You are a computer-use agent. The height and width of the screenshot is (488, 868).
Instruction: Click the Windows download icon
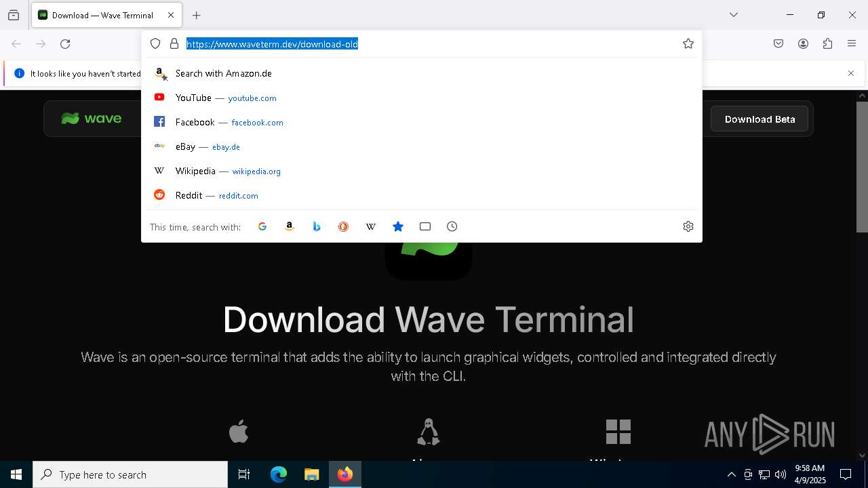pyautogui.click(x=618, y=432)
